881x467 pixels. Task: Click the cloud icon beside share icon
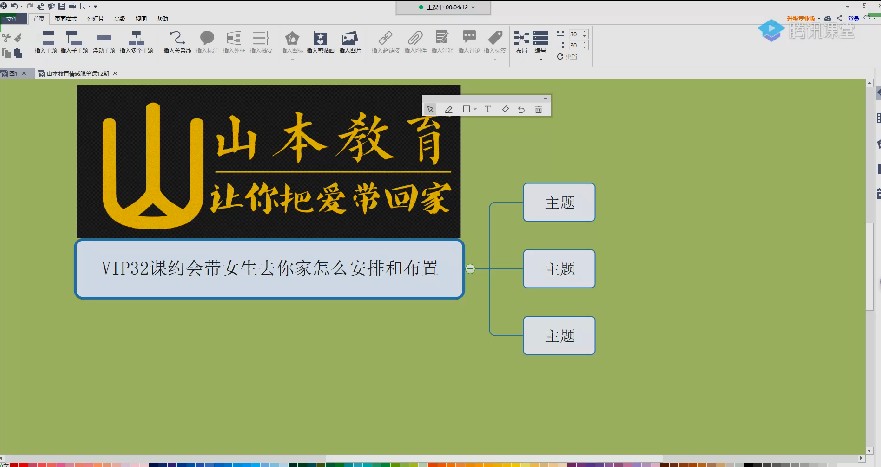tap(828, 19)
